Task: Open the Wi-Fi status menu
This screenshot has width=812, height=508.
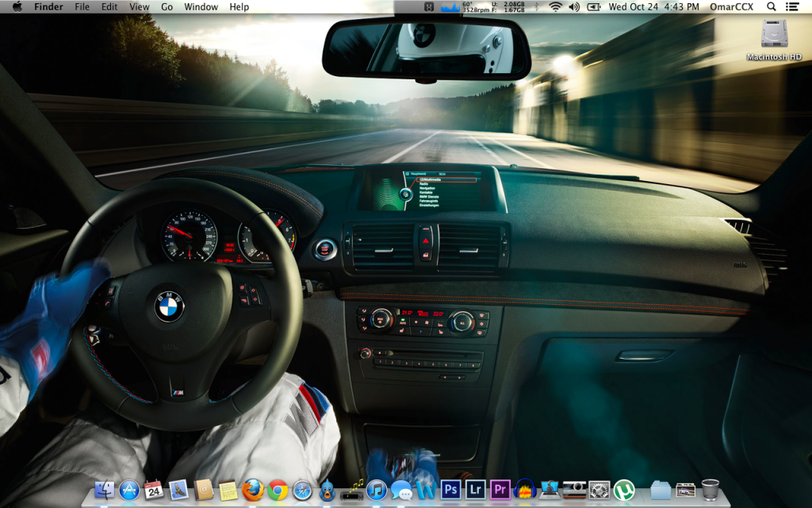Action: [555, 6]
